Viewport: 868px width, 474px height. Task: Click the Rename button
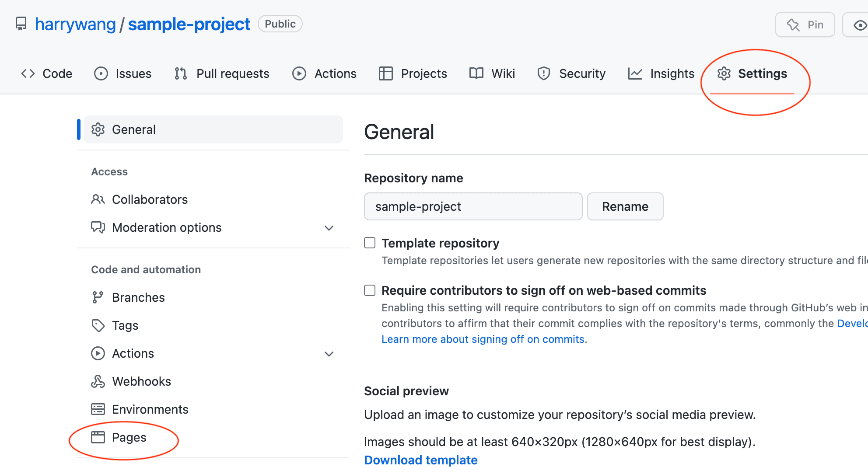[625, 206]
